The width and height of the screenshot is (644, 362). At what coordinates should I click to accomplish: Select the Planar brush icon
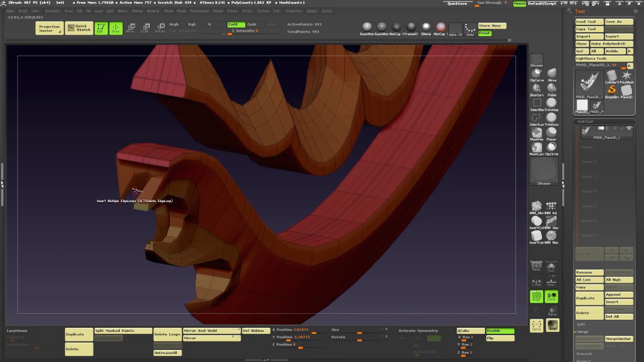[552, 133]
